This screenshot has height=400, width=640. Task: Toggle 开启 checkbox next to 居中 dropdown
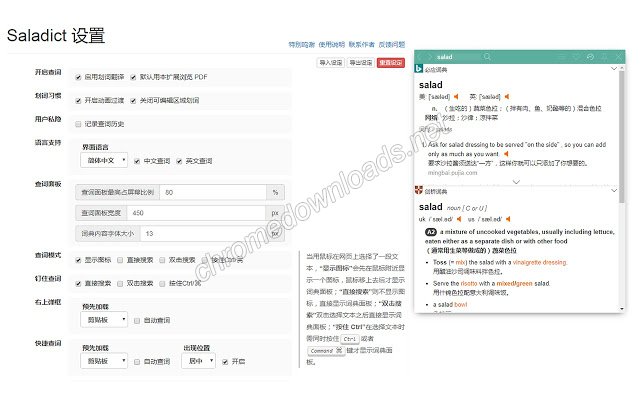pos(225,362)
